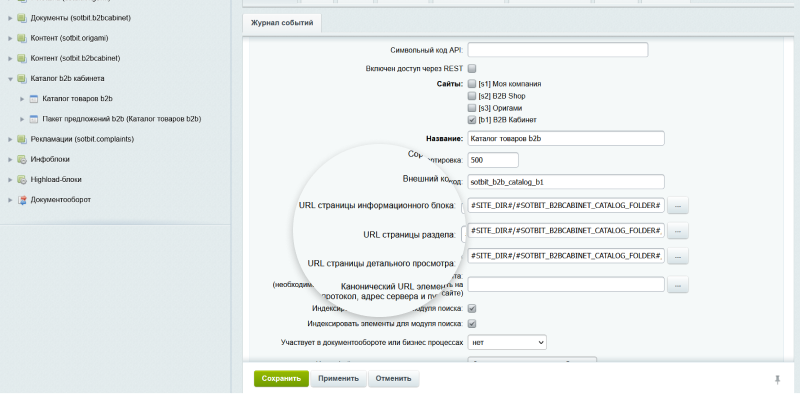Open the ellipsis button for detail view URL

click(678, 256)
